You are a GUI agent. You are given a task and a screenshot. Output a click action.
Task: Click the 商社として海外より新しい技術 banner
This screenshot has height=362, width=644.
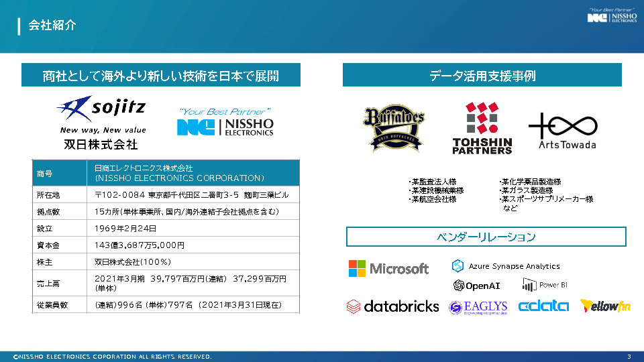pyautogui.click(x=160, y=76)
